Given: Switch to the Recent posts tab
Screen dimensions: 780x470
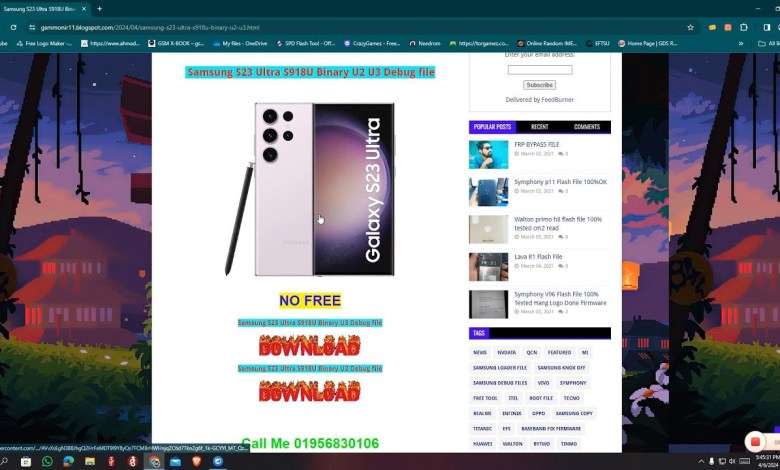Looking at the screenshot, I should tap(539, 127).
